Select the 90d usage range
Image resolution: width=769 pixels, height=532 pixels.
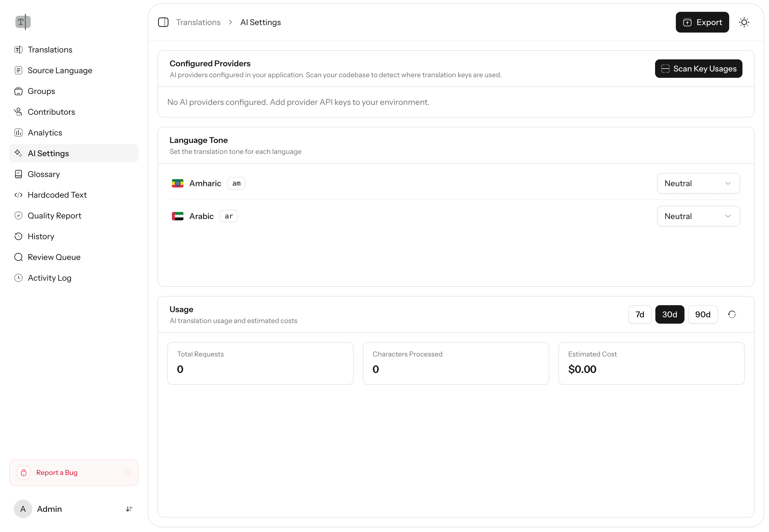click(703, 314)
